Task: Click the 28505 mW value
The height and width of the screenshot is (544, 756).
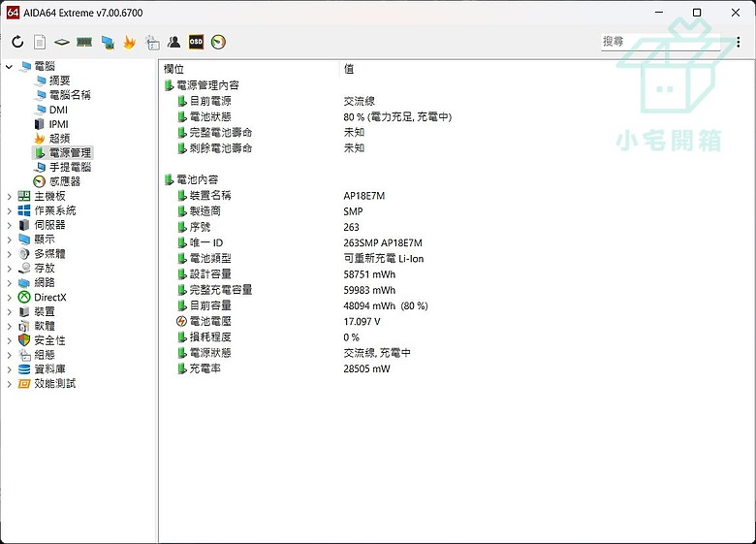Action: [x=366, y=368]
